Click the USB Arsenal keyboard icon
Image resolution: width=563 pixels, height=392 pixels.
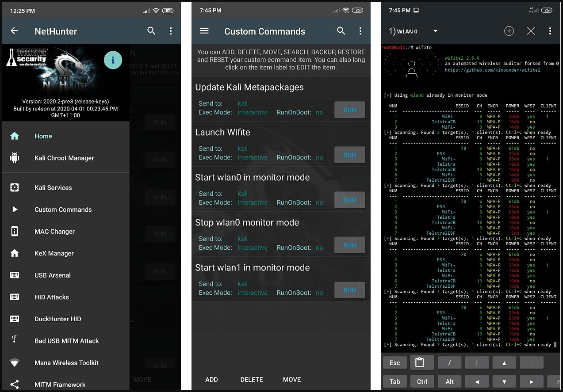point(15,275)
